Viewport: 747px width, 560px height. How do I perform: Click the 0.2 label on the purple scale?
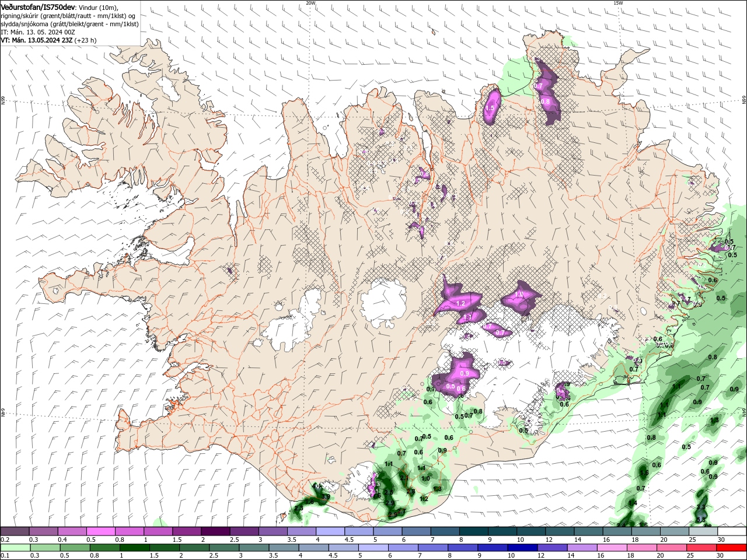tap(5, 540)
